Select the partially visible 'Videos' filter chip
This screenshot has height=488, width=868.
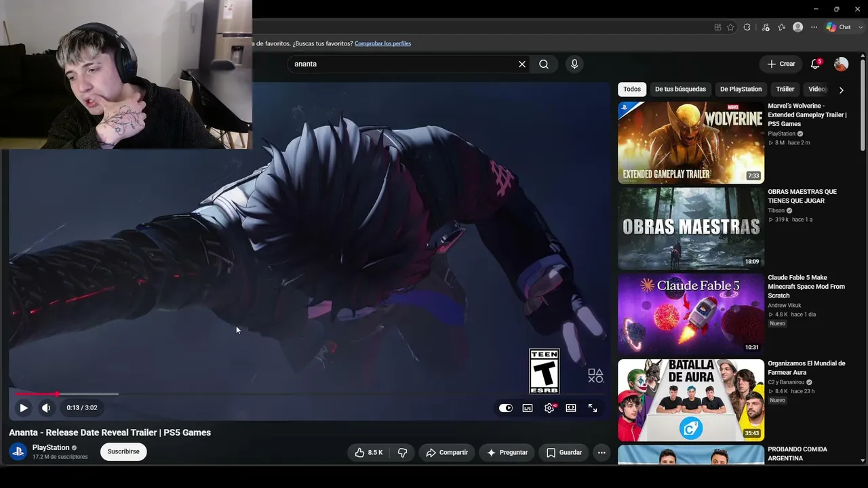coord(816,89)
